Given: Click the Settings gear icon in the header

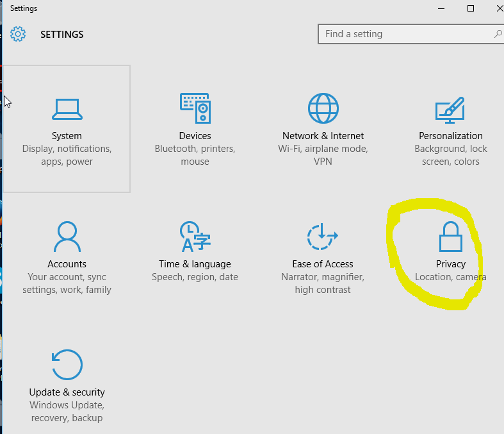Looking at the screenshot, I should pos(18,34).
